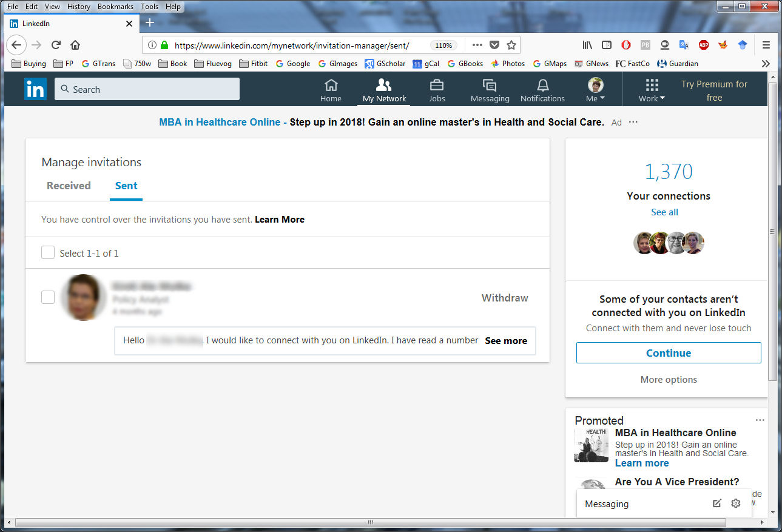Open the Adblock Plus toolbar icon

coord(703,44)
